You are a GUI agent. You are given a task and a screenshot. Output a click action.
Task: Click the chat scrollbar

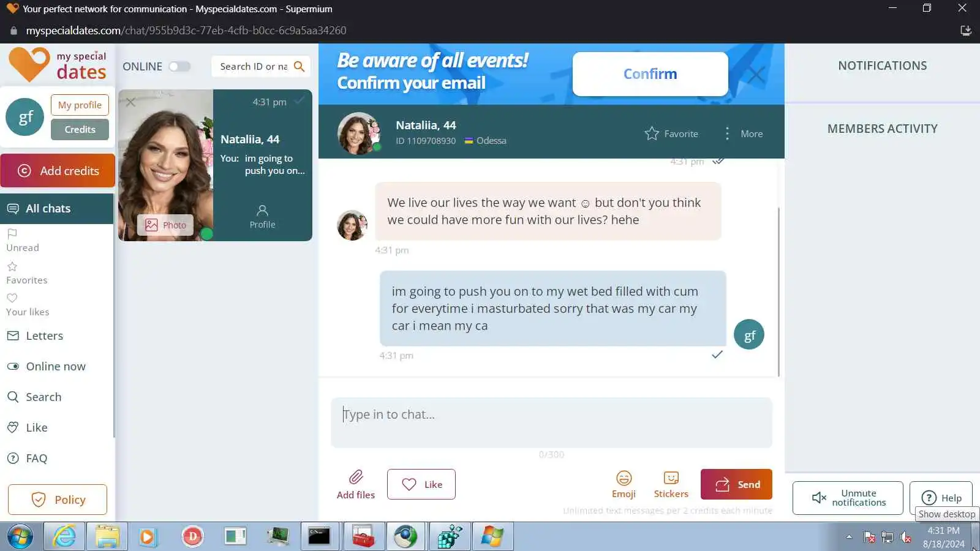point(778,292)
